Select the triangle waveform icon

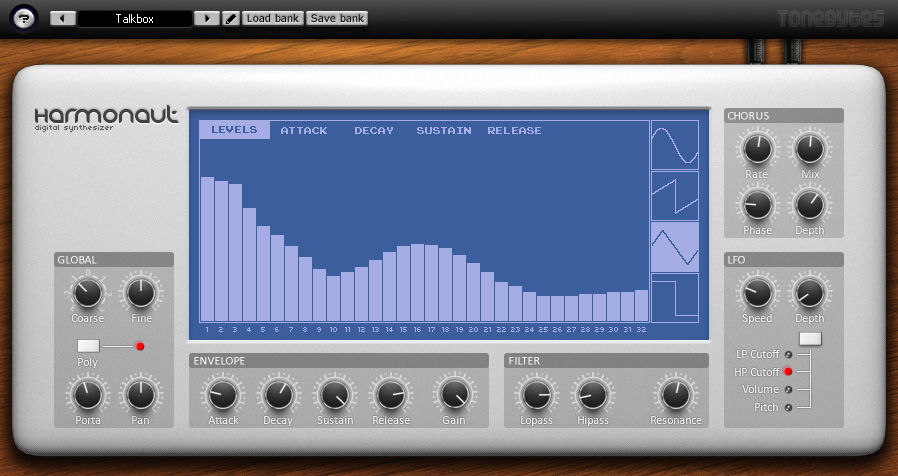pyautogui.click(x=675, y=247)
